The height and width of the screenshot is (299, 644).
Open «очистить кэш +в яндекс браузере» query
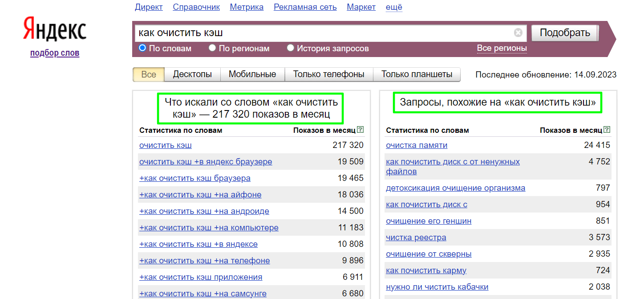click(206, 162)
